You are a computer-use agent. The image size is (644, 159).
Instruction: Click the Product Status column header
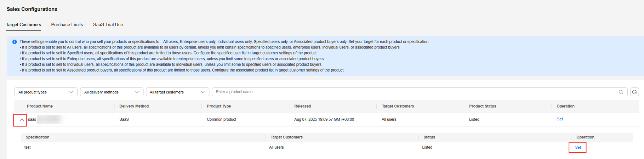tap(482, 106)
